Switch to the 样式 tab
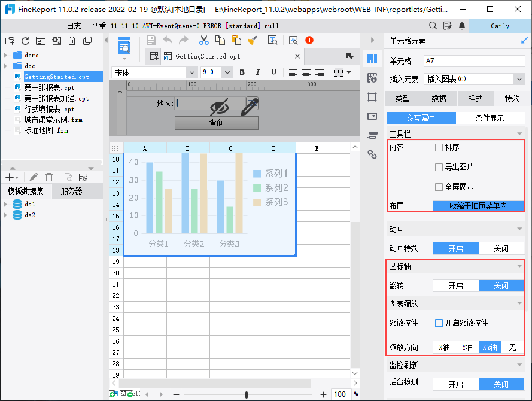The height and width of the screenshot is (401, 532). point(475,98)
